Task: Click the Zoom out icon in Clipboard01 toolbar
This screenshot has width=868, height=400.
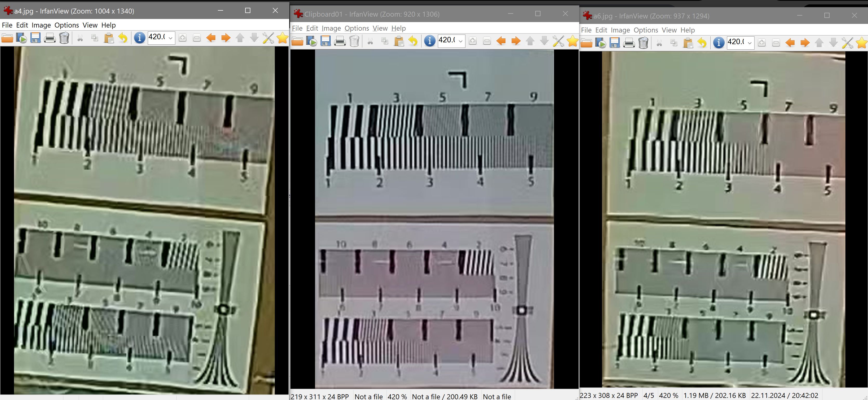Action: pos(487,41)
